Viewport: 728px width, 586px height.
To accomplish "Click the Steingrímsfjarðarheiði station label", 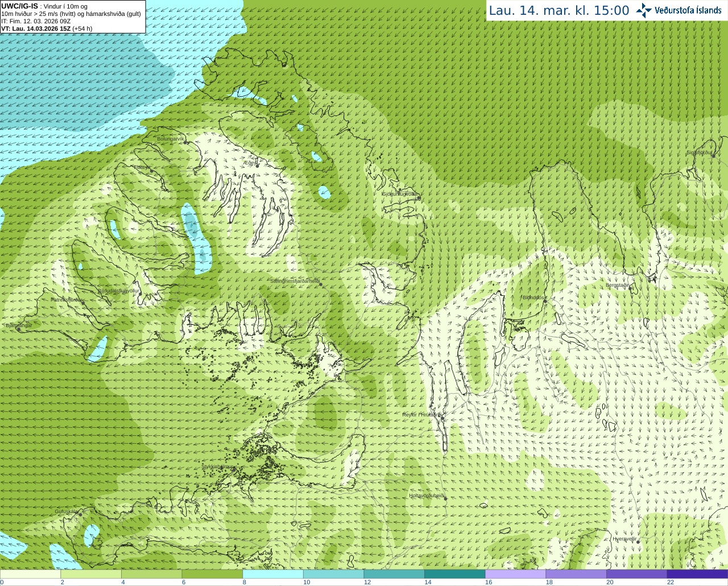I will click(295, 281).
